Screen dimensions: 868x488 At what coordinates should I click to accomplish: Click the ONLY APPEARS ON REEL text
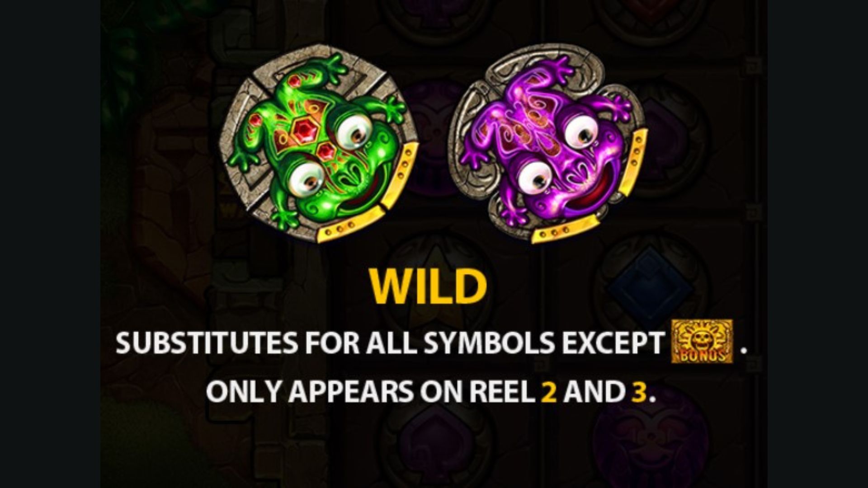pos(371,391)
